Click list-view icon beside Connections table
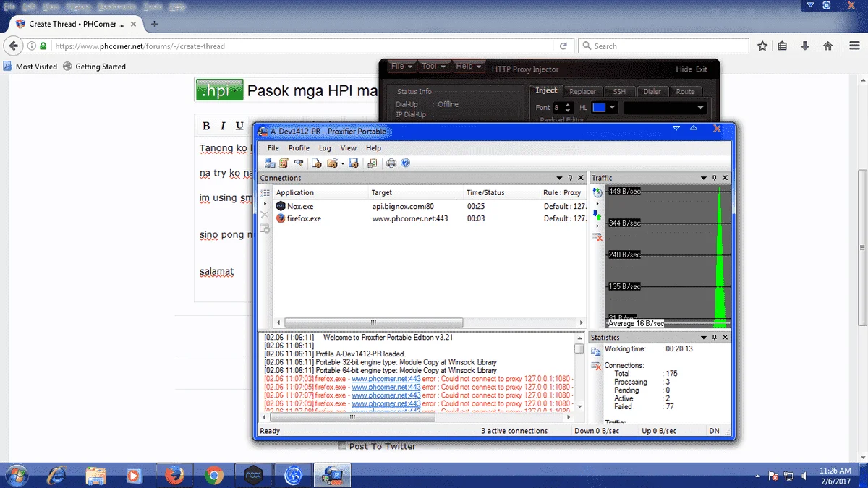 pyautogui.click(x=265, y=193)
